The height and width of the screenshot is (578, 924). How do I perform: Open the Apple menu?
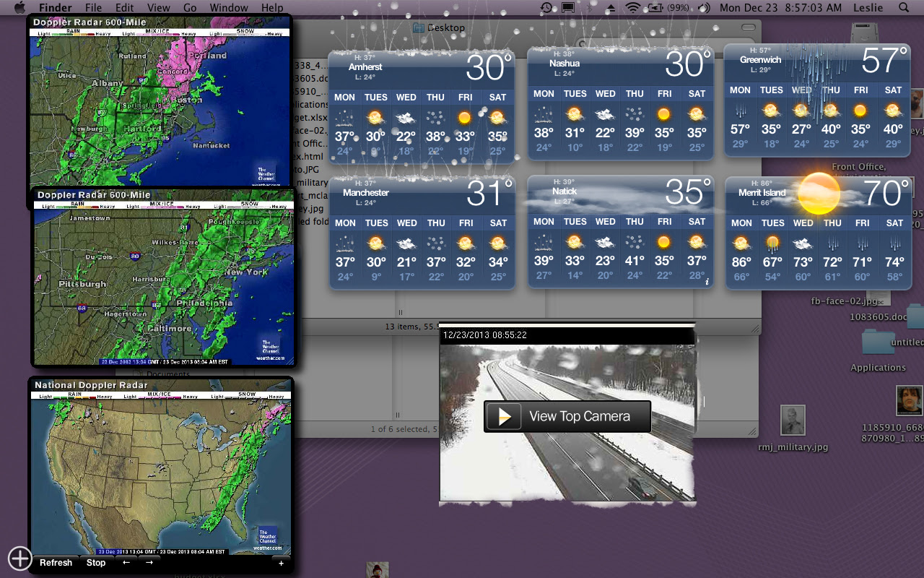pyautogui.click(x=19, y=7)
